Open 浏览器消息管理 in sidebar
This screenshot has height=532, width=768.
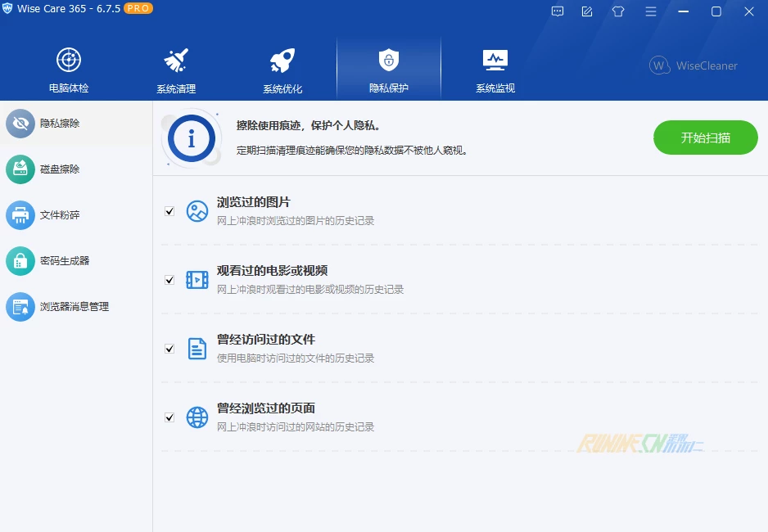74,307
